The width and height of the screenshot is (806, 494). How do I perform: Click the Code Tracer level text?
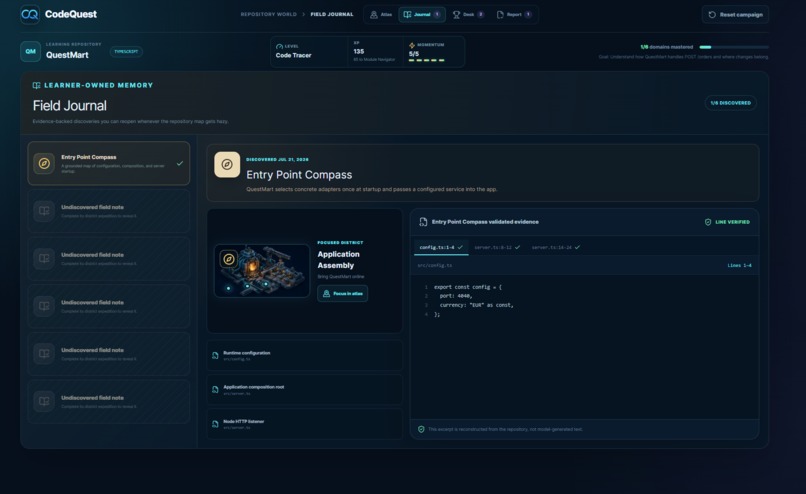click(x=294, y=56)
